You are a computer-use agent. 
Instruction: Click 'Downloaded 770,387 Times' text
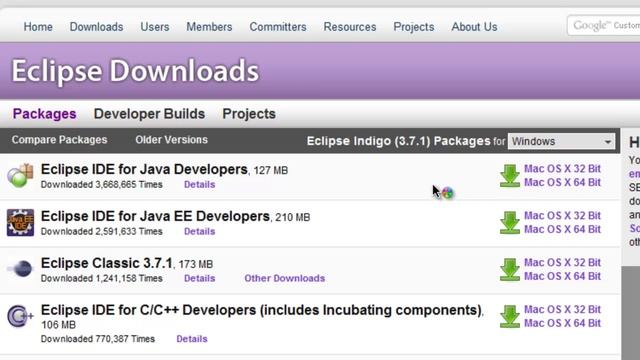(98, 339)
